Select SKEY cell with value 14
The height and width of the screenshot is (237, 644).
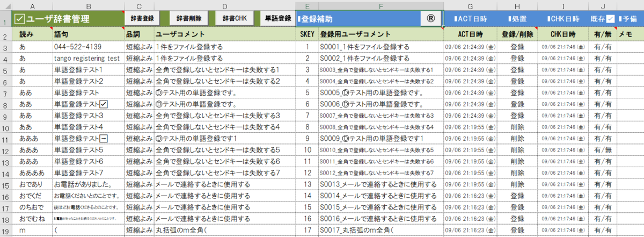pos(307,196)
